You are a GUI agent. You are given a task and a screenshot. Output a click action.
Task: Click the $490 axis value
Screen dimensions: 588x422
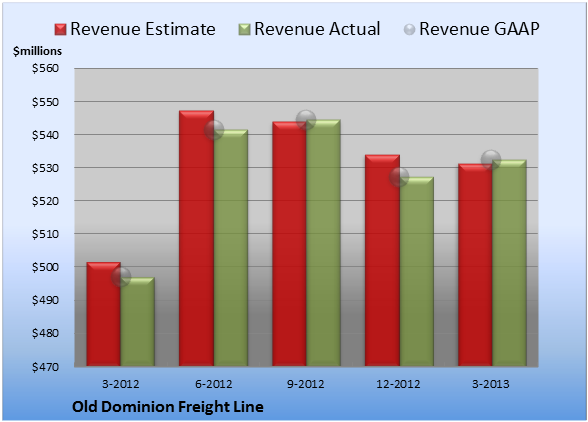point(45,300)
